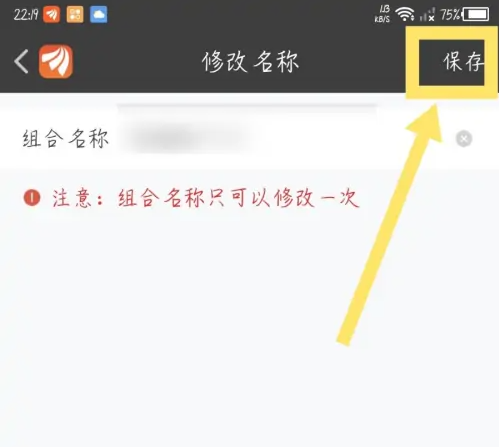Viewport: 499px width, 447px height.
Task: Tap the network speed kB/s indicator
Action: coord(382,14)
